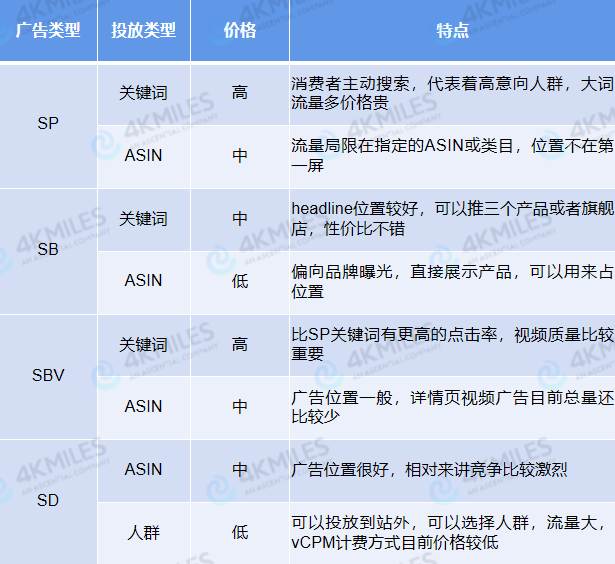Select 关键词 cell in the SB section
Screen dimensions: 615x564
click(143, 218)
